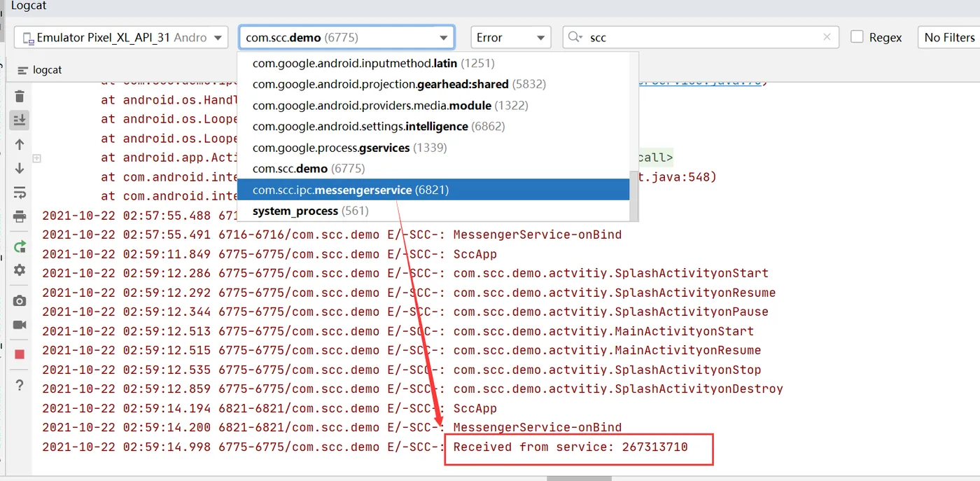The image size is (980, 481).
Task: Click 'SplashActivityonStop' log line
Action: pos(402,370)
